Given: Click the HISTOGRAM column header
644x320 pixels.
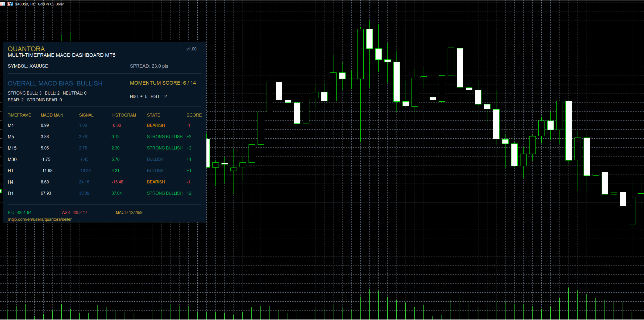Looking at the screenshot, I should tap(124, 115).
